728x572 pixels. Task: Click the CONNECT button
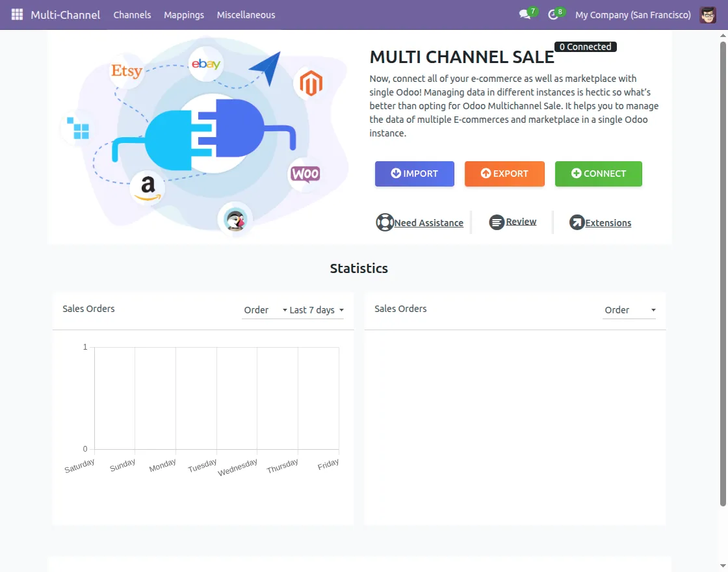pyautogui.click(x=598, y=174)
